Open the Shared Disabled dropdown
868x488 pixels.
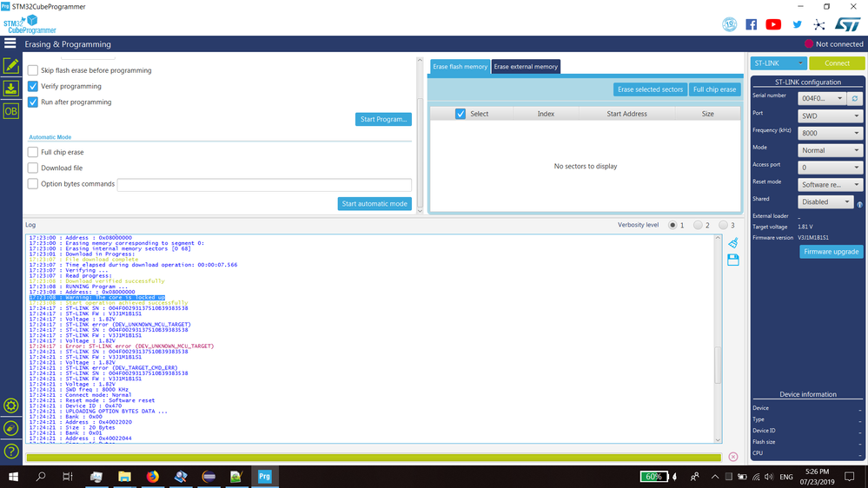point(825,202)
